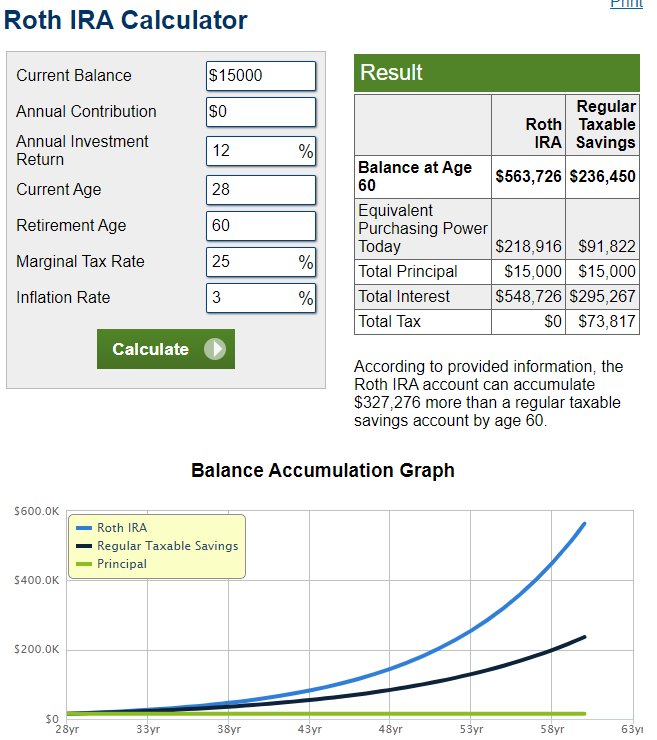Click the Roth IRA balance $563,726 cell
Image resolution: width=657 pixels, height=740 pixels.
pyautogui.click(x=528, y=177)
